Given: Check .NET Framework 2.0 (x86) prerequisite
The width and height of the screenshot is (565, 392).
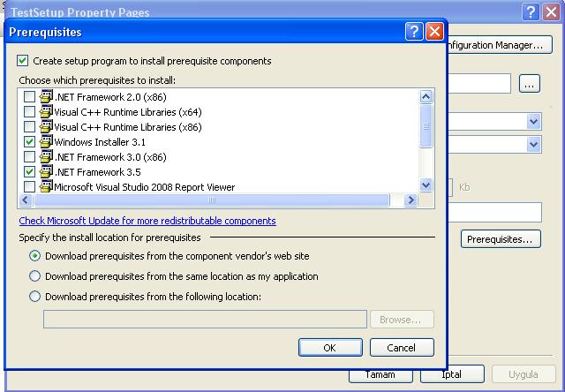Looking at the screenshot, I should (x=29, y=96).
